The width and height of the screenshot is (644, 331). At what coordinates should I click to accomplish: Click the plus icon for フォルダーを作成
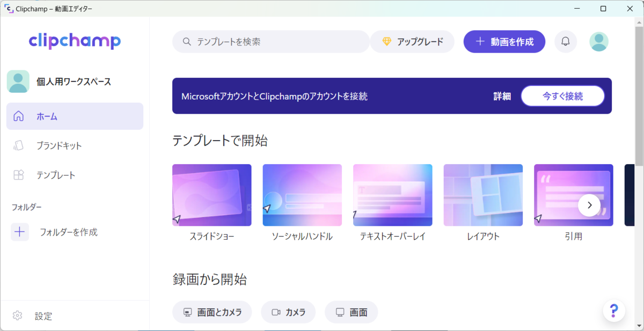click(20, 232)
